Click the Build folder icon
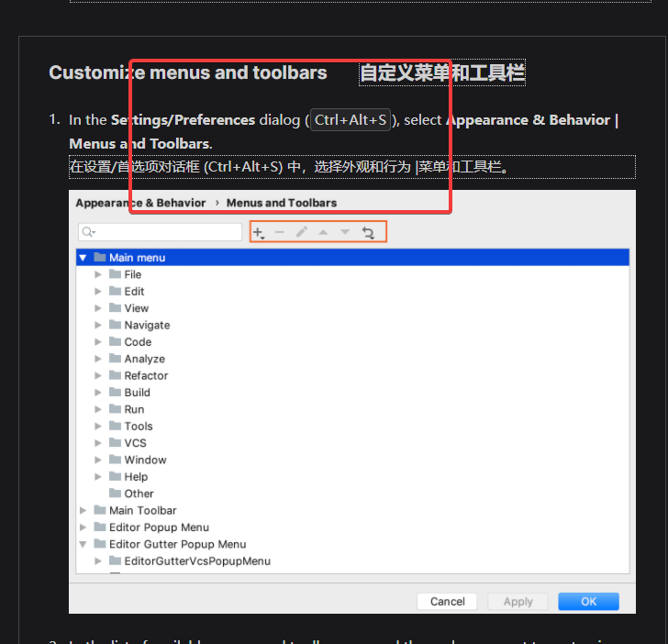 point(115,392)
